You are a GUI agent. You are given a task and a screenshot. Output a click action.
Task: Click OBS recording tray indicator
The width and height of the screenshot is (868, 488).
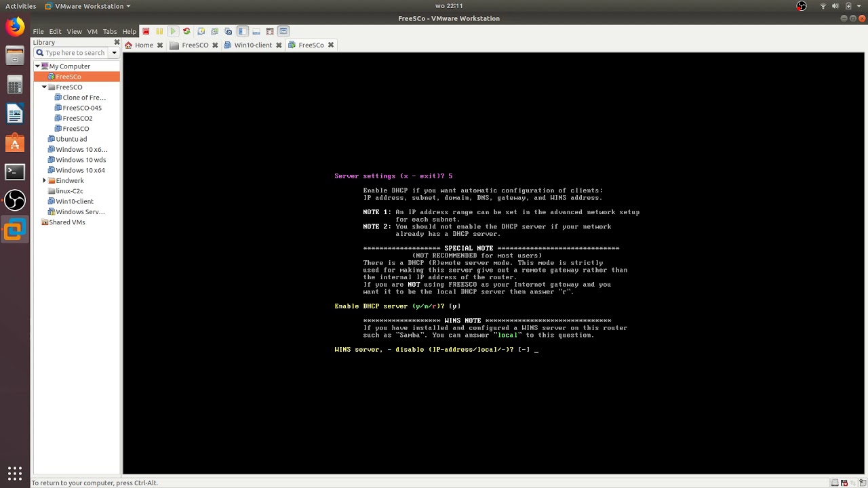click(802, 6)
